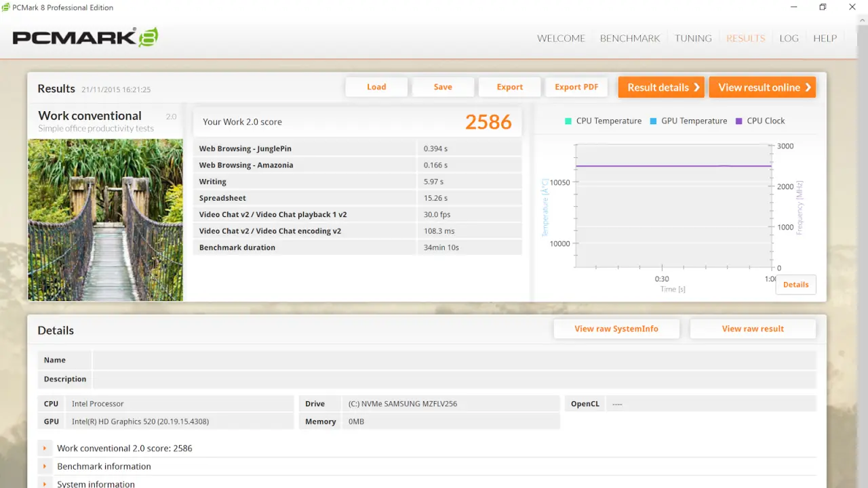Expand the Benchmark information section

pyautogui.click(x=45, y=466)
